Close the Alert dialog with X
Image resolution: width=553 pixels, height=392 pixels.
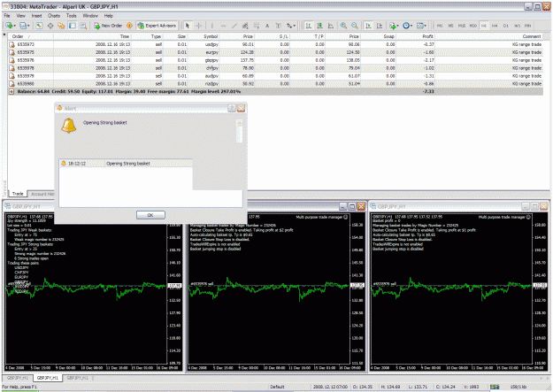point(241,108)
